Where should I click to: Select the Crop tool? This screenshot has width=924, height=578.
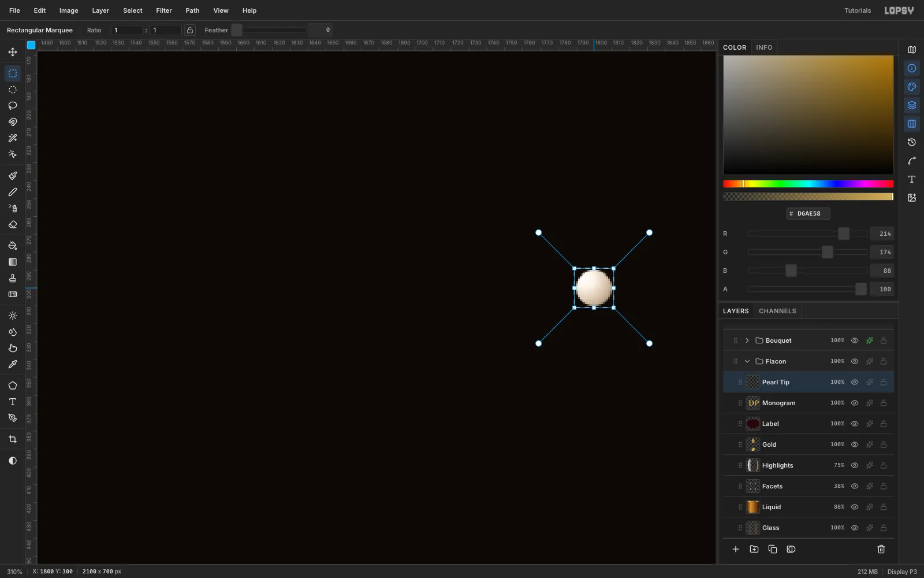tap(13, 439)
